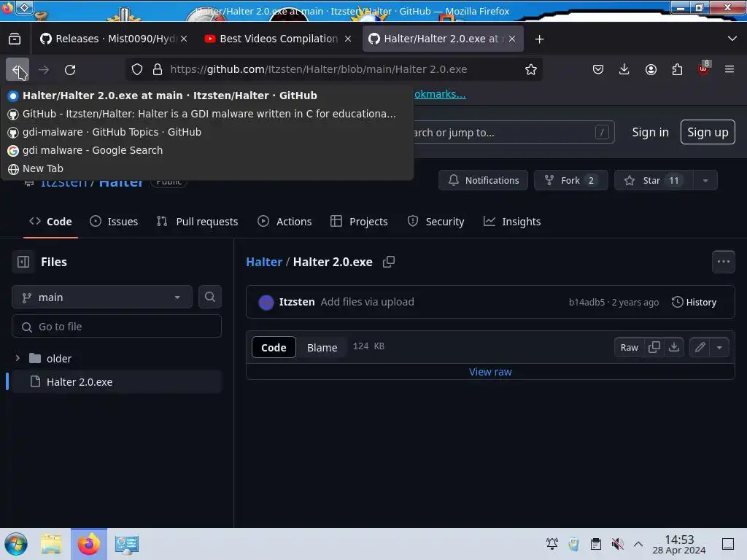The image size is (747, 560).
Task: Open star lists dropdown arrow
Action: pos(705,181)
